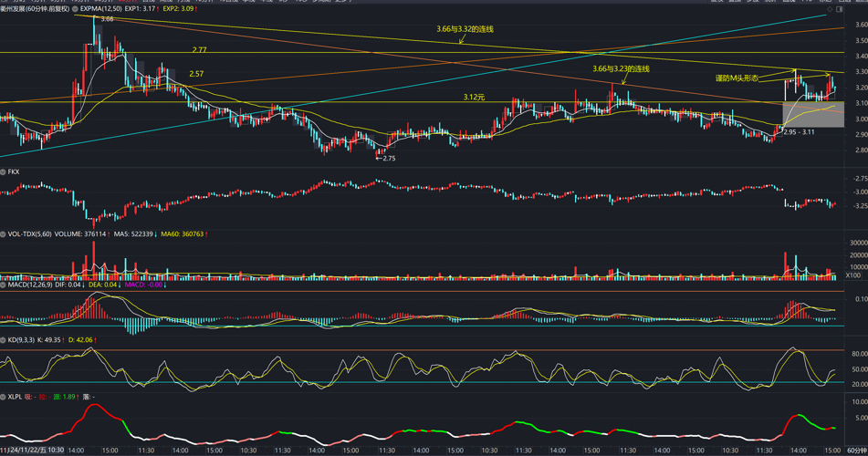The width and height of the screenshot is (868, 456).
Task: Select the 3.66与3.32的连线 annotation text
Action: pyautogui.click(x=465, y=29)
